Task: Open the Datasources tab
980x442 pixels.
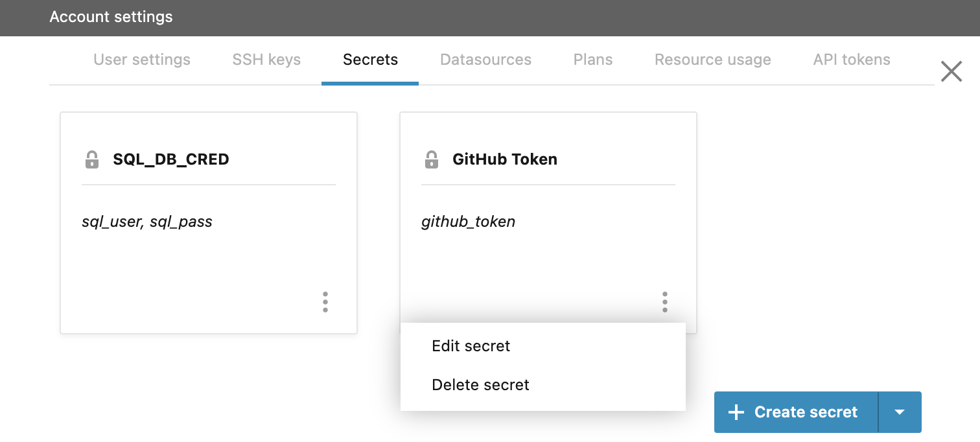Action: tap(485, 59)
